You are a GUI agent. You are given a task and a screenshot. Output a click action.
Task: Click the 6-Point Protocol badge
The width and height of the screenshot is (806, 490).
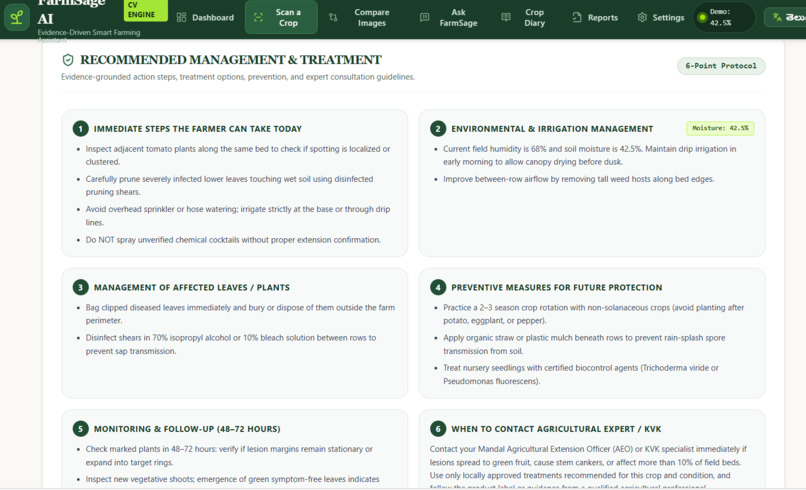click(x=721, y=66)
